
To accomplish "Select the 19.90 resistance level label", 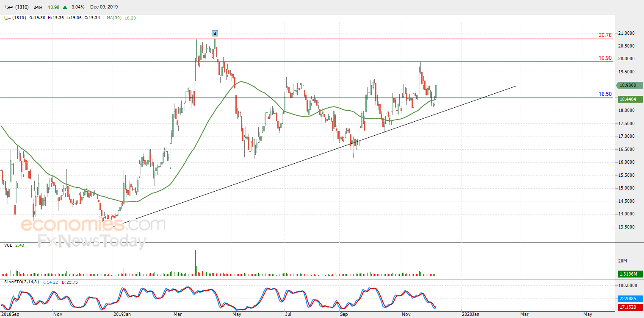I will [x=605, y=58].
